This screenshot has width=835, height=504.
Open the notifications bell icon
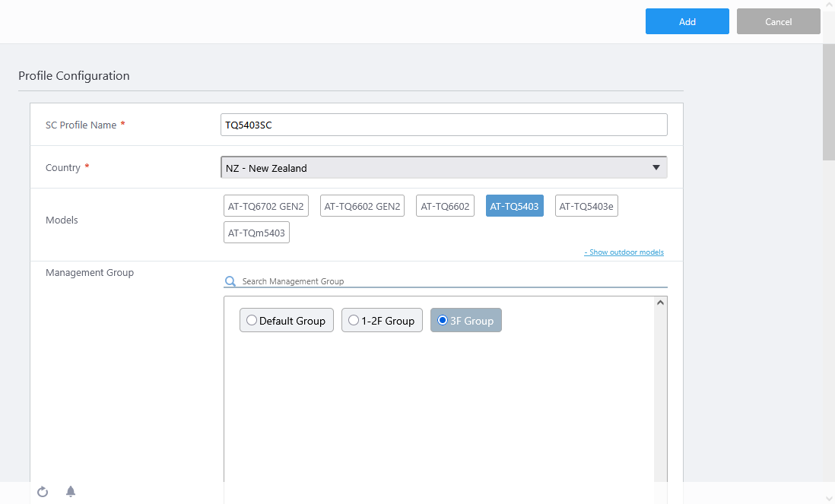pyautogui.click(x=71, y=492)
